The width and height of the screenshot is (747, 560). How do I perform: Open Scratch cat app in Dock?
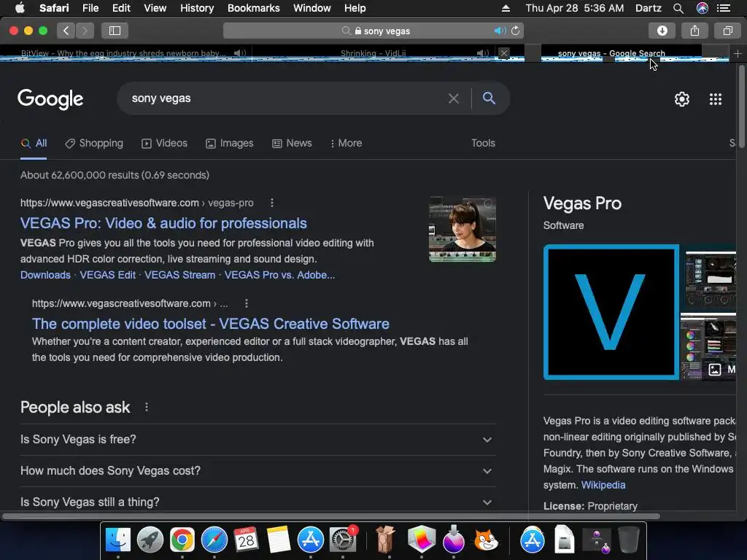pyautogui.click(x=485, y=540)
